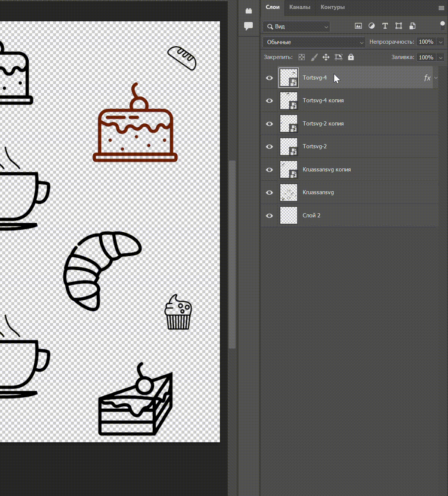The image size is (448, 496).
Task: Open the Вид filter type dropdown
Action: (x=296, y=27)
